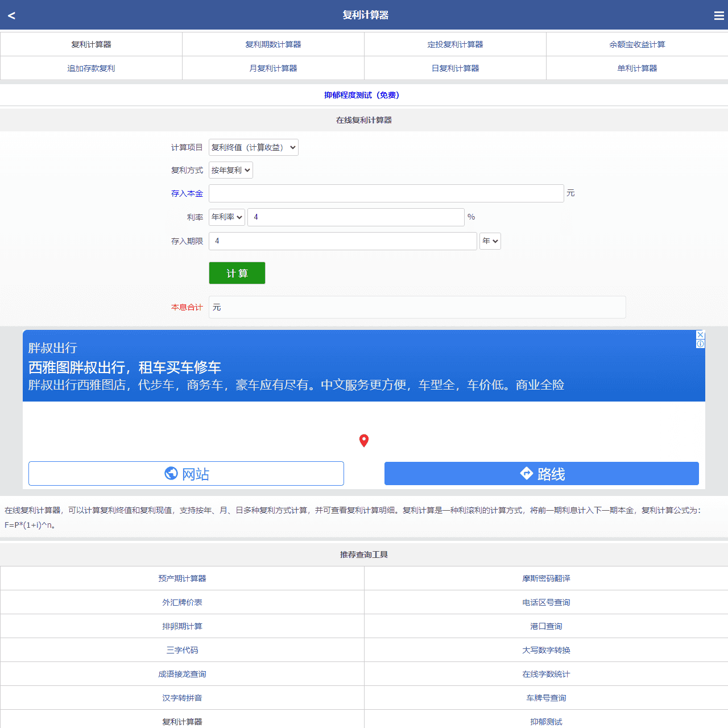Image resolution: width=728 pixels, height=728 pixels.
Task: Click the interest rate percent field
Action: point(355,217)
